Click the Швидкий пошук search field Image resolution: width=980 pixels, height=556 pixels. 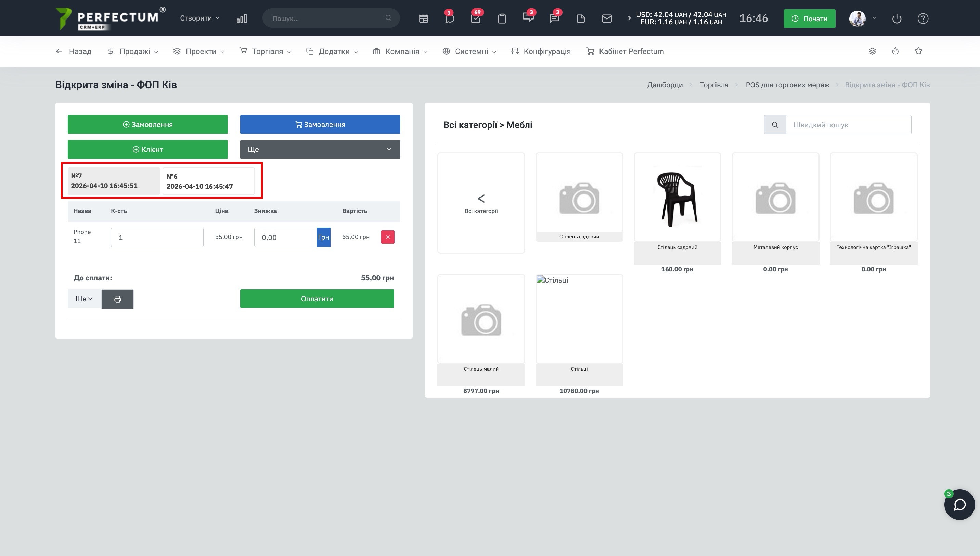pos(848,125)
